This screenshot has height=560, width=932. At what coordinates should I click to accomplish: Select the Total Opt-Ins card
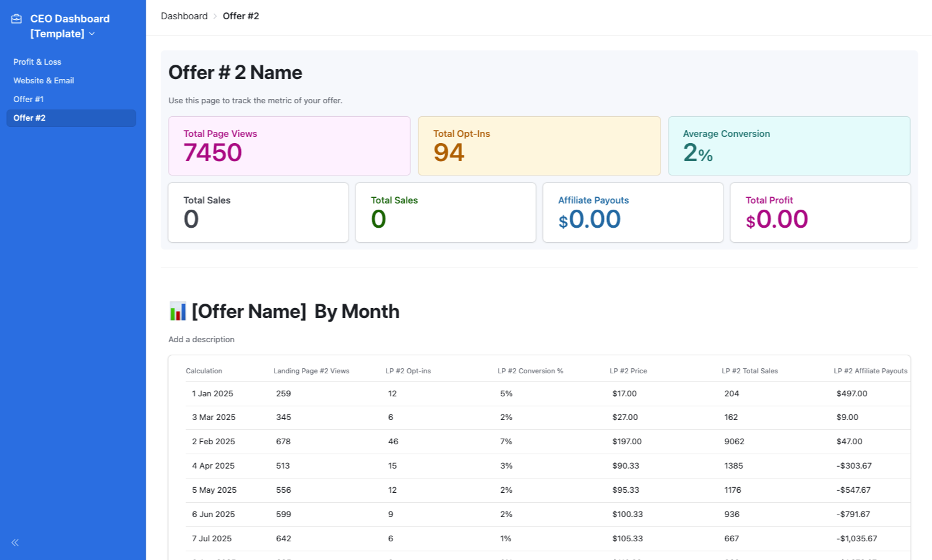pos(539,146)
